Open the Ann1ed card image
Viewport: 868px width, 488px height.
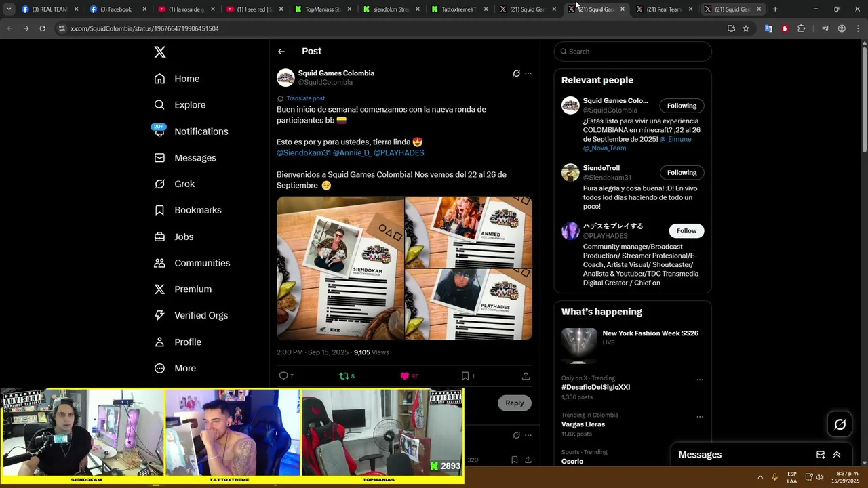pyautogui.click(x=469, y=232)
